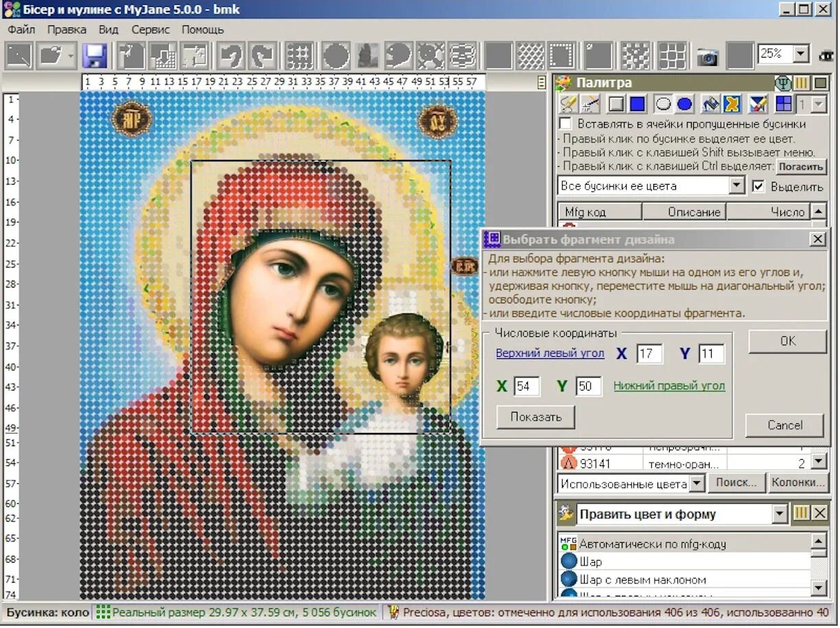
Task: Click the bottom-right X field containing 54
Action: [526, 386]
